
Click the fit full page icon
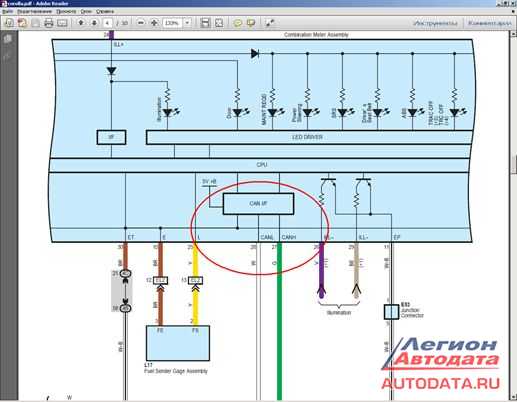pyautogui.click(x=219, y=23)
